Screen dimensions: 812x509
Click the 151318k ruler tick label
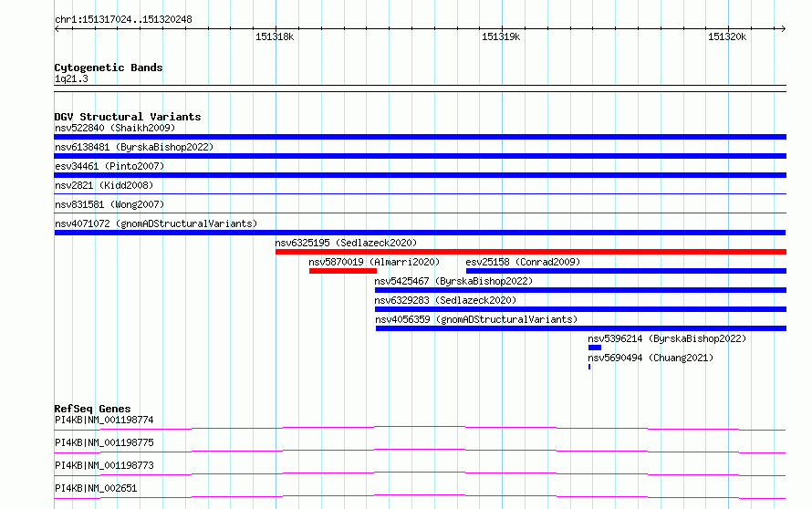pos(275,36)
